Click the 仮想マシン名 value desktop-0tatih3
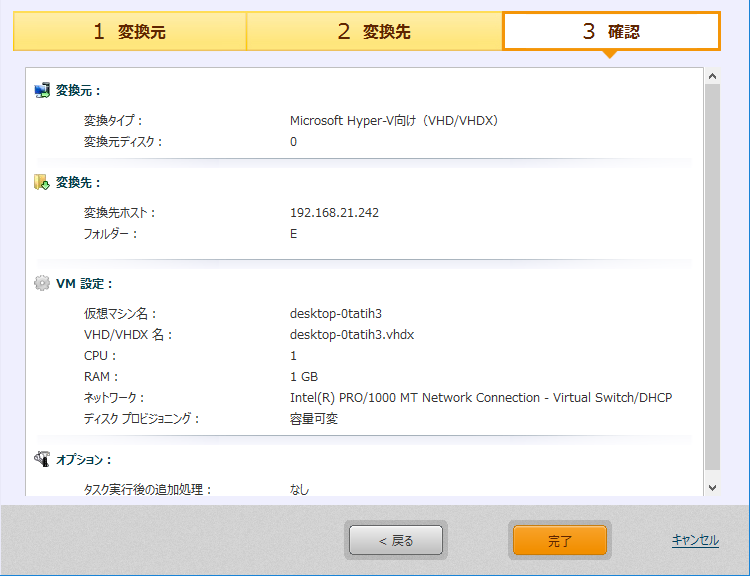Screen dimensions: 750x576 click(x=338, y=314)
